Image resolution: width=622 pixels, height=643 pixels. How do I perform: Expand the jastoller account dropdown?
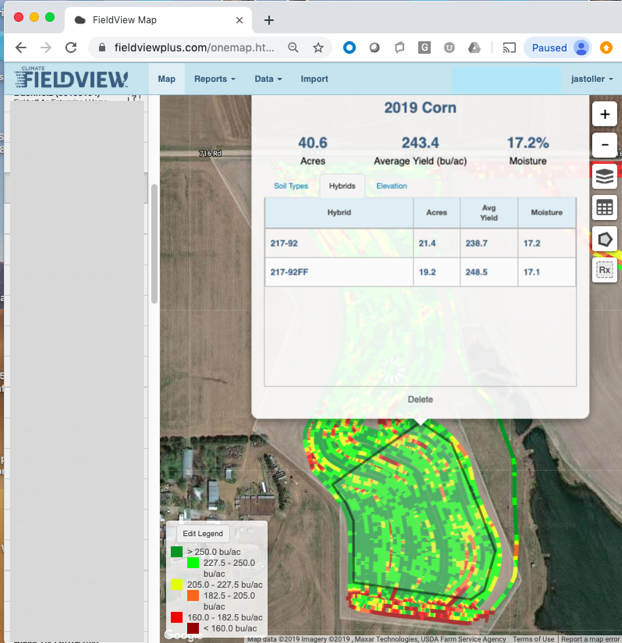pyautogui.click(x=592, y=79)
